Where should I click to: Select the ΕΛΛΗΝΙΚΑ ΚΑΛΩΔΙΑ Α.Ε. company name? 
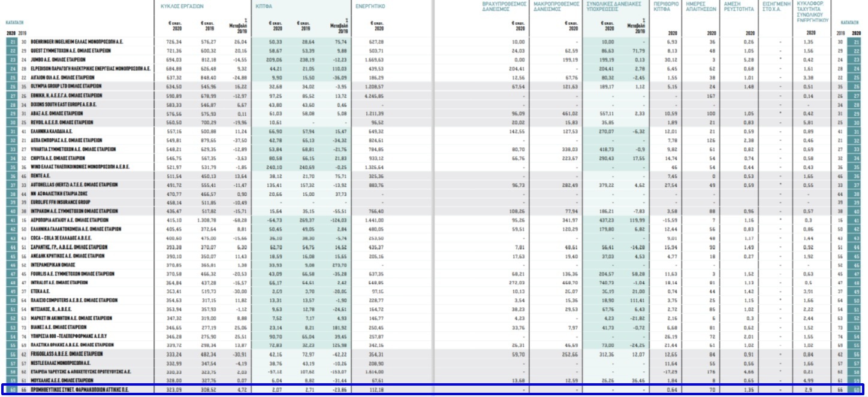pyautogui.click(x=52, y=131)
